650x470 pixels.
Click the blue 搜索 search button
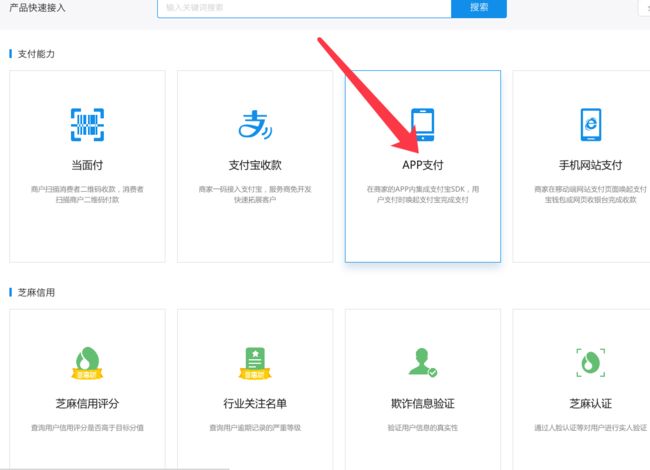point(479,8)
